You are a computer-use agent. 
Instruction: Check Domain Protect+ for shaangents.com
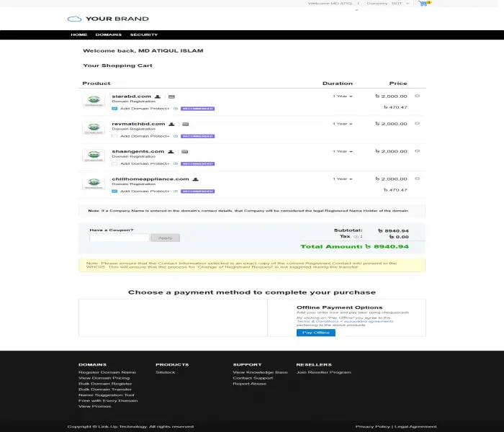click(114, 163)
